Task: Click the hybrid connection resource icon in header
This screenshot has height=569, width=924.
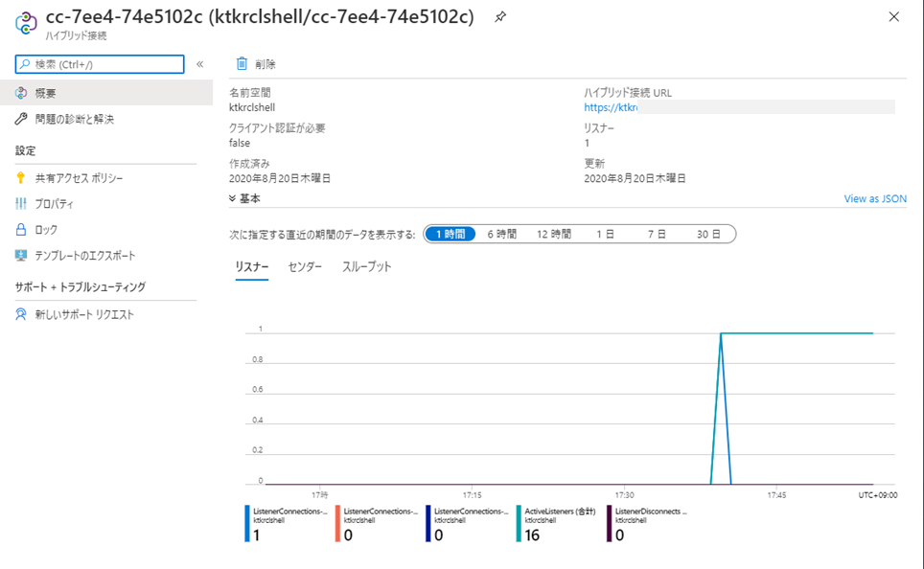Action: [26, 23]
